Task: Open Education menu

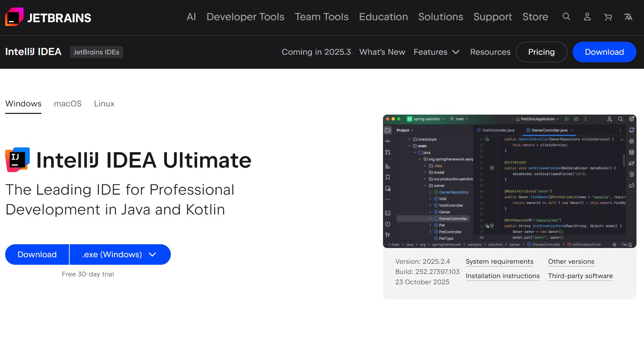Action: (x=383, y=17)
